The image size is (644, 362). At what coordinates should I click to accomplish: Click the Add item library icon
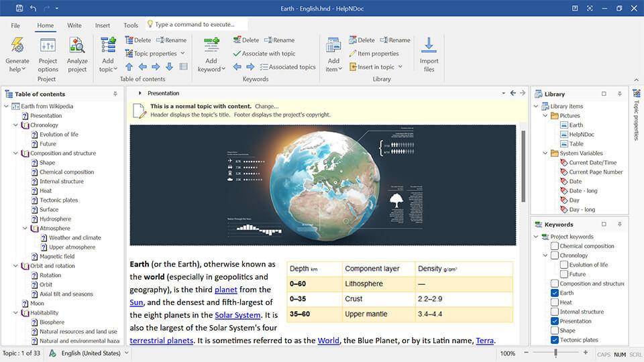pos(333,46)
